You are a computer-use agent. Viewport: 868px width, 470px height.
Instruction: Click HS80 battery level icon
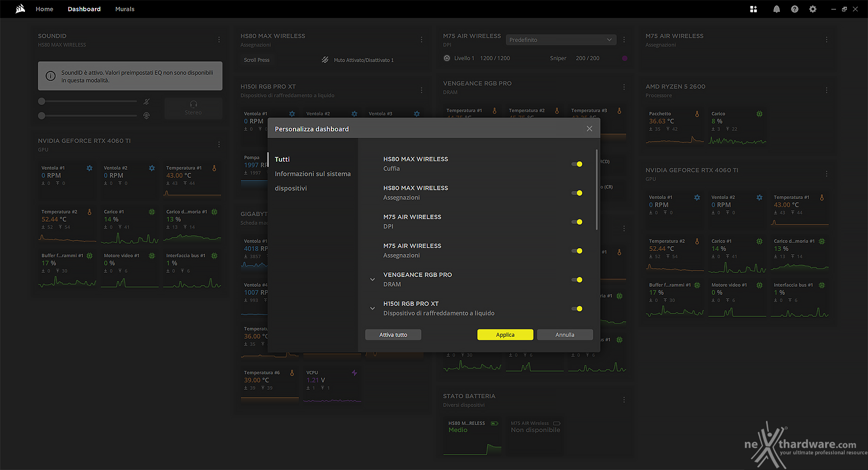click(x=494, y=423)
